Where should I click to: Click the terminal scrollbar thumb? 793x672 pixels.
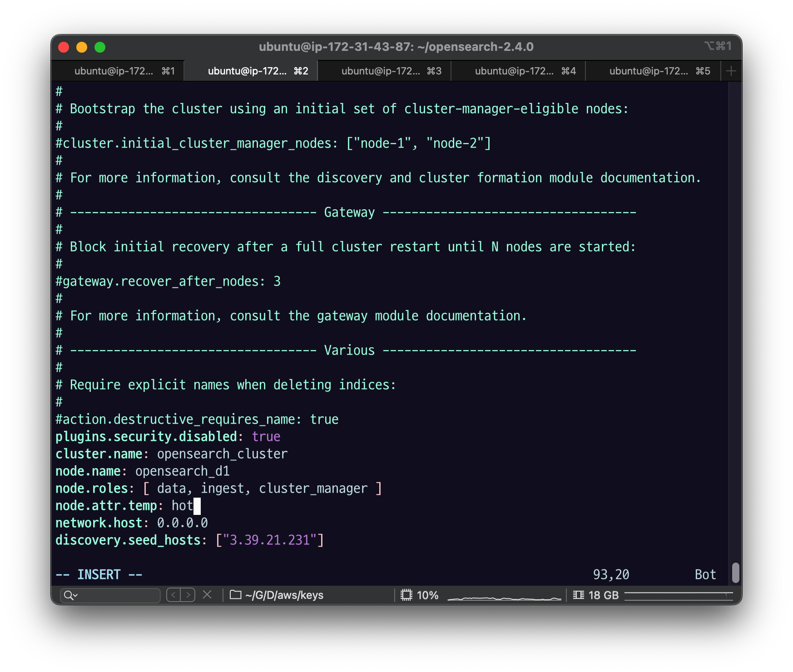(736, 573)
